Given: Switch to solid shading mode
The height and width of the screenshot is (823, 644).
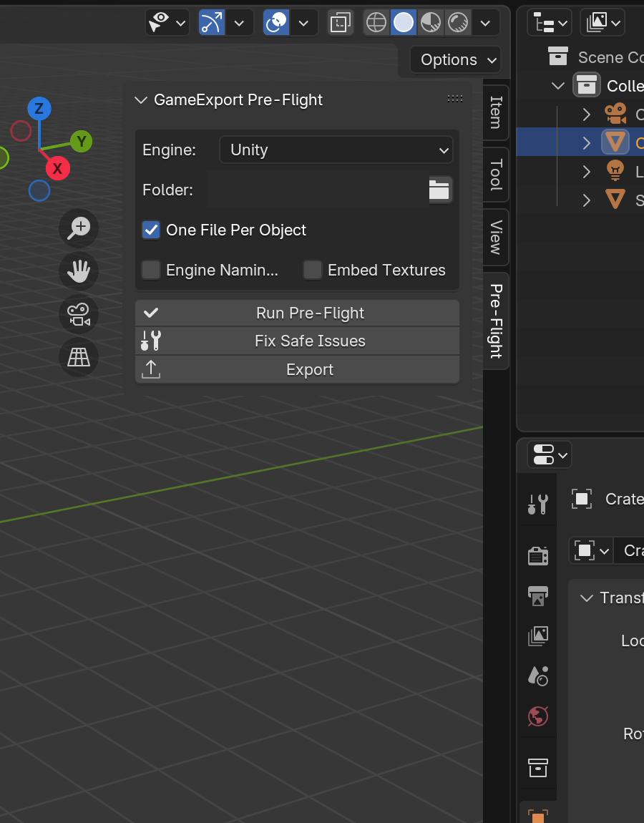Looking at the screenshot, I should pos(404,23).
